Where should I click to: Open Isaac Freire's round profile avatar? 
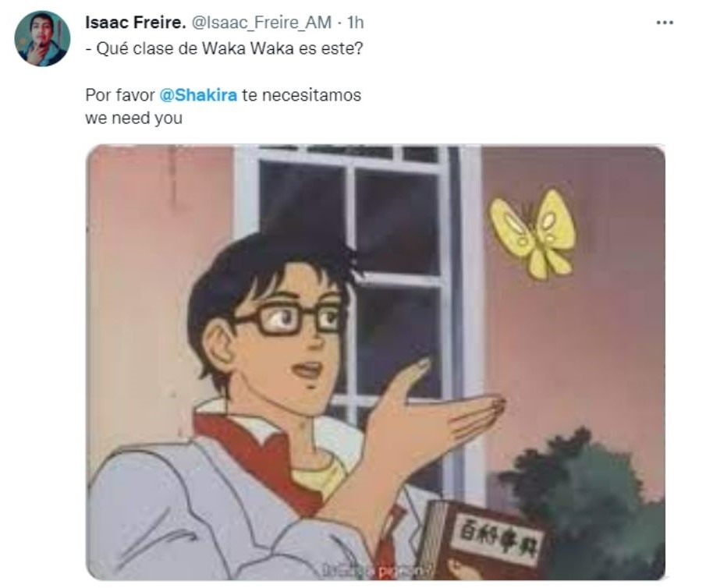(42, 39)
